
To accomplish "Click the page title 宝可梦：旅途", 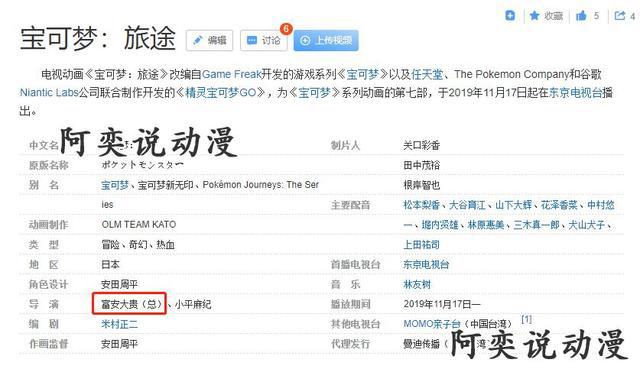I will [98, 38].
